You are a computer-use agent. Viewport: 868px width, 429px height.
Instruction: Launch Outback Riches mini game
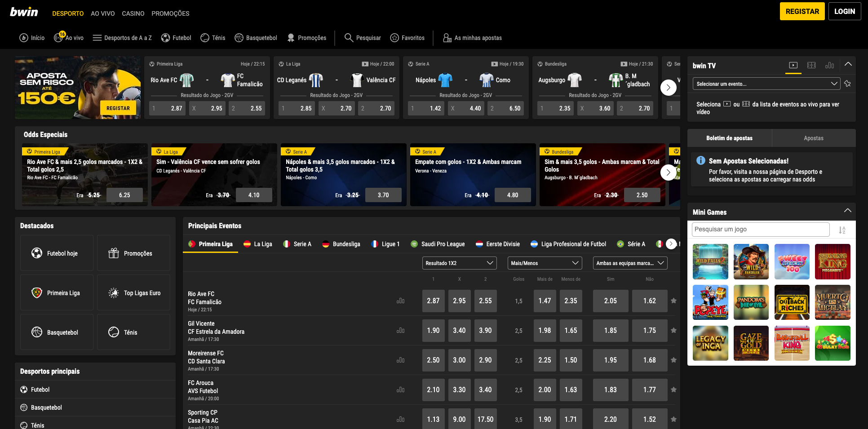click(x=792, y=302)
